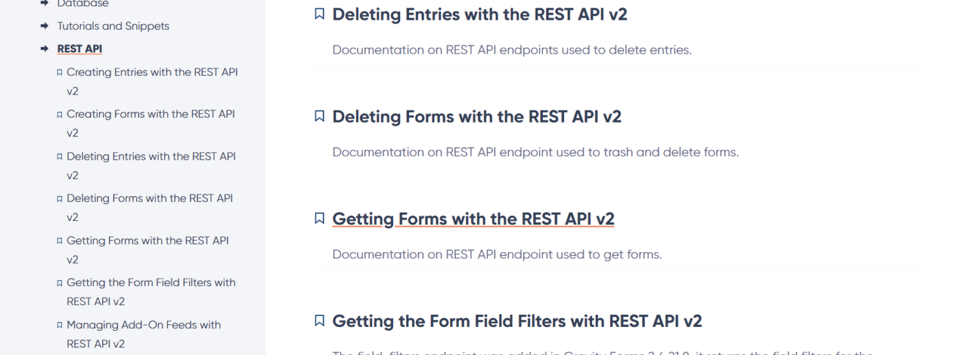Click bookmark icon beside Form Field Filters heading

(320, 321)
